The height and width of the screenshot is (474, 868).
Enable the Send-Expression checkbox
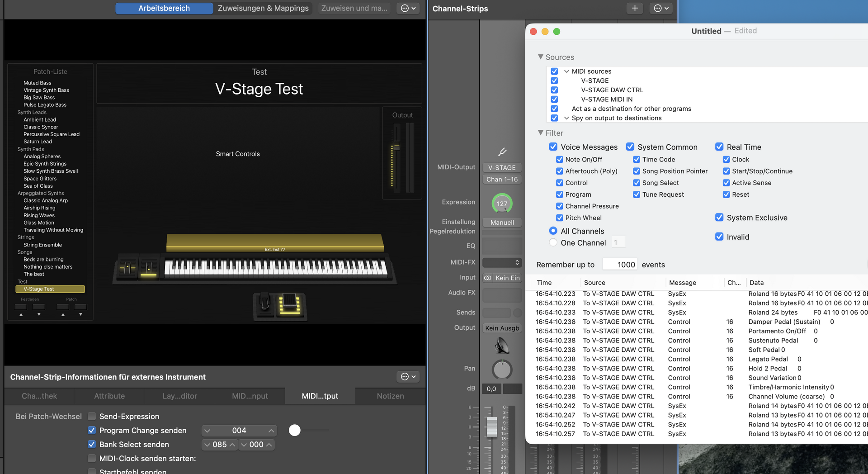(x=92, y=417)
